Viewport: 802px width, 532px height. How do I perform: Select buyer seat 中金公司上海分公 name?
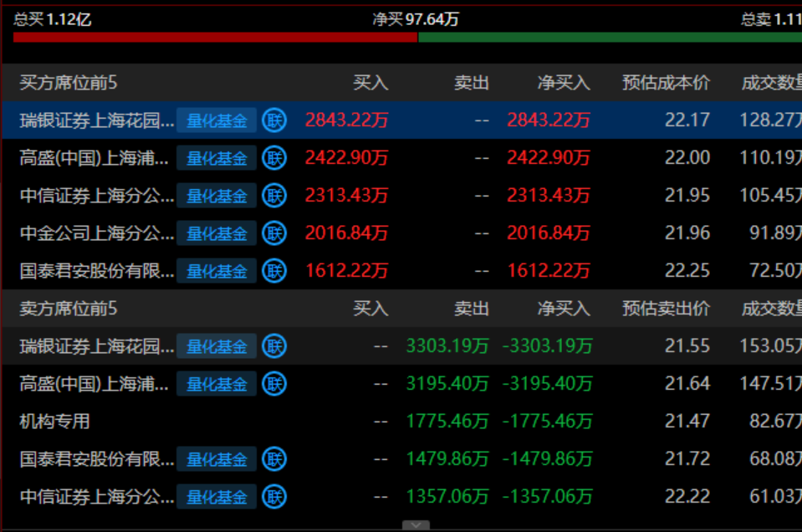[97, 233]
